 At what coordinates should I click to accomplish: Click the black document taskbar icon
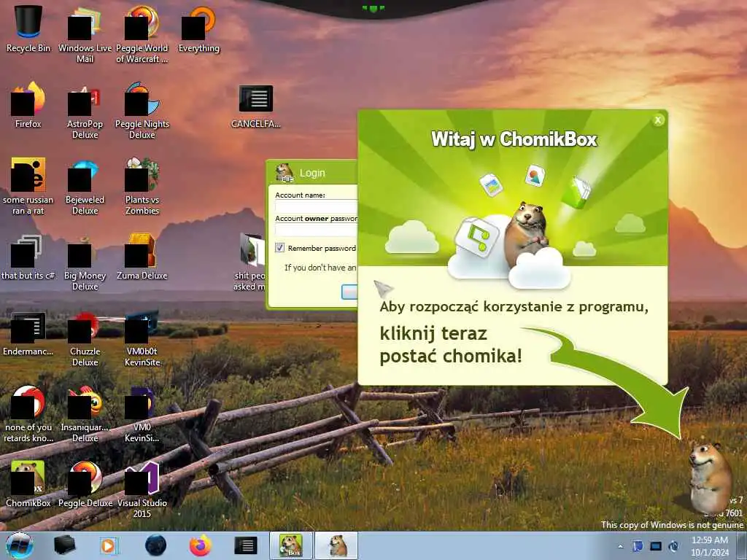tap(246, 545)
